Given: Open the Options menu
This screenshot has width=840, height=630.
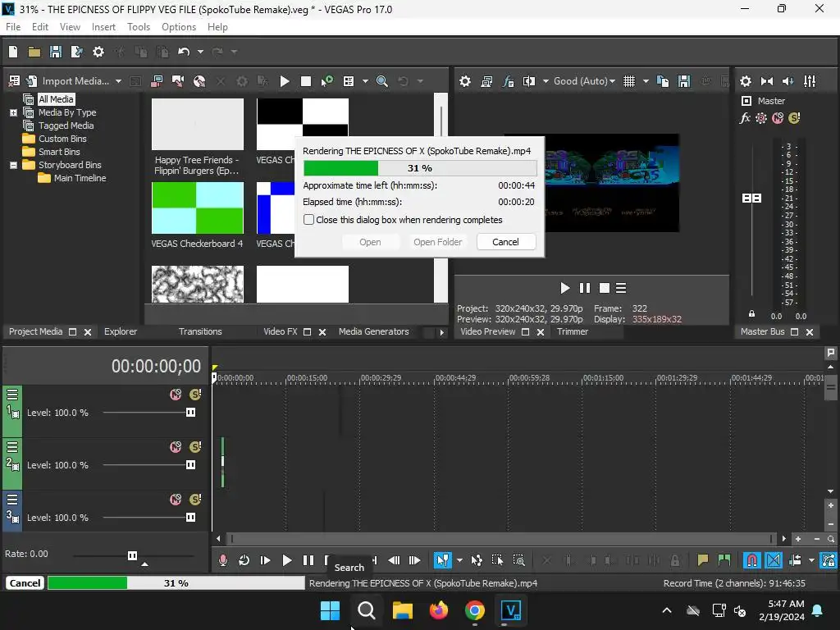Looking at the screenshot, I should tap(178, 27).
